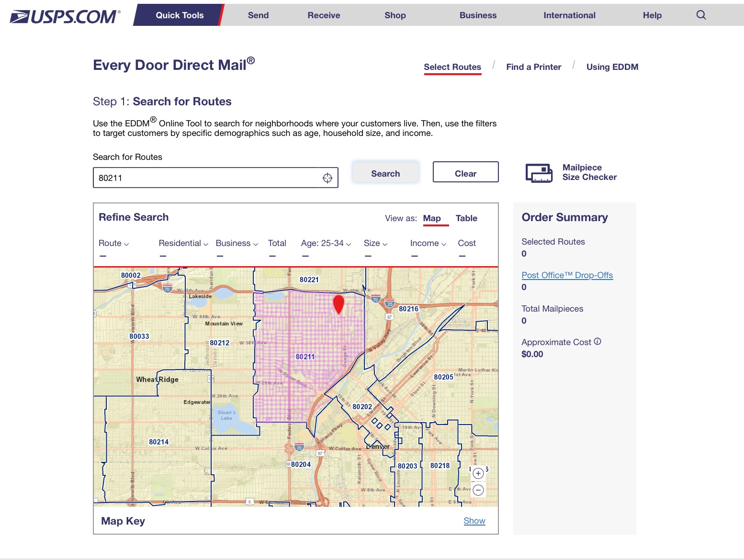Expand the Residential filter dropdown

(183, 243)
